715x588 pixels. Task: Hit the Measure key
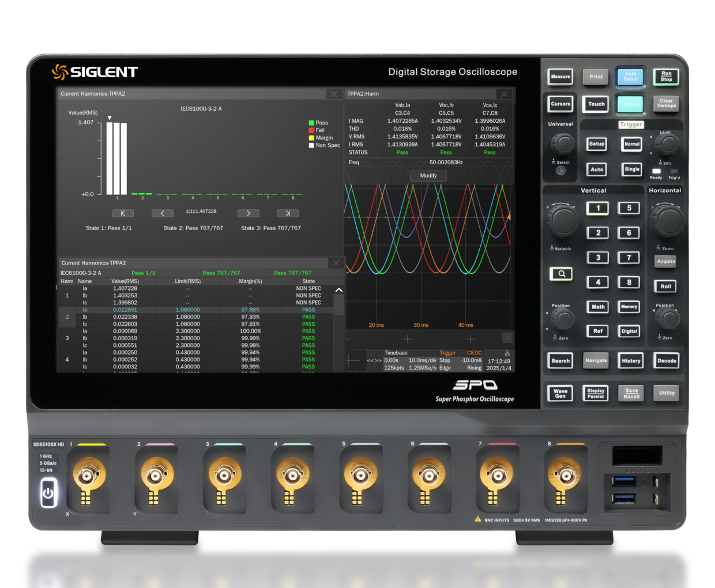pos(560,77)
